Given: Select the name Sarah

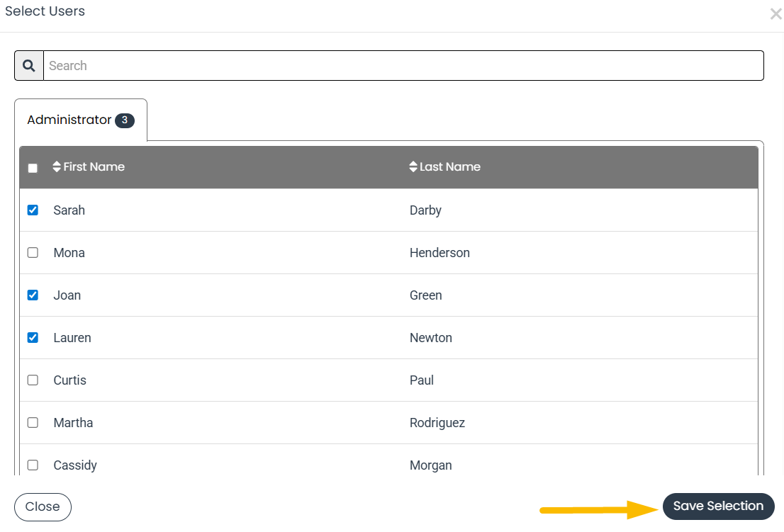Looking at the screenshot, I should (69, 210).
